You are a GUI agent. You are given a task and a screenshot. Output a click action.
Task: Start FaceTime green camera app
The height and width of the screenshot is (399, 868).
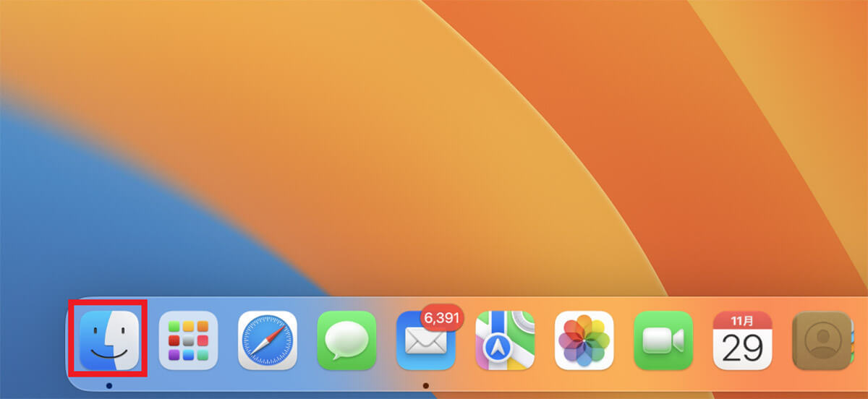(x=663, y=340)
